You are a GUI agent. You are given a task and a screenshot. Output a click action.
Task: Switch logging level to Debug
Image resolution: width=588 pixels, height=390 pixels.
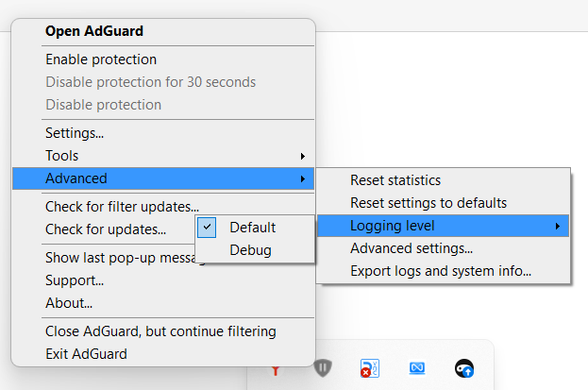255,250
